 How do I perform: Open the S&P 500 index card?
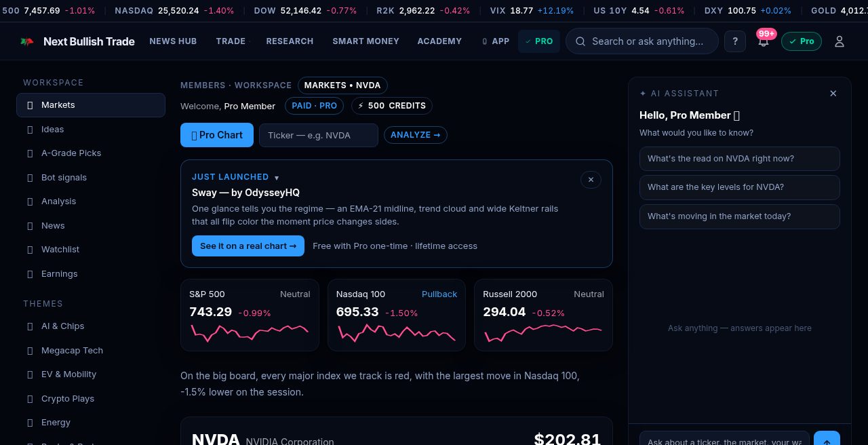(250, 315)
